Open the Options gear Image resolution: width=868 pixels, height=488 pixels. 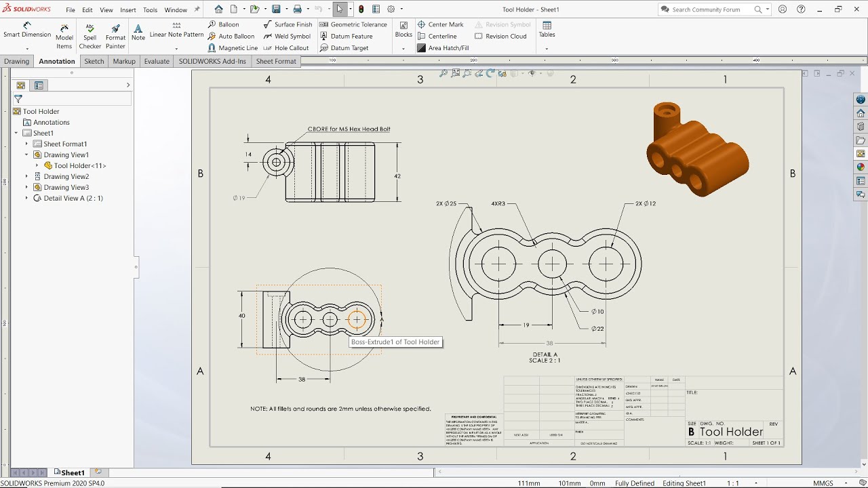(391, 9)
